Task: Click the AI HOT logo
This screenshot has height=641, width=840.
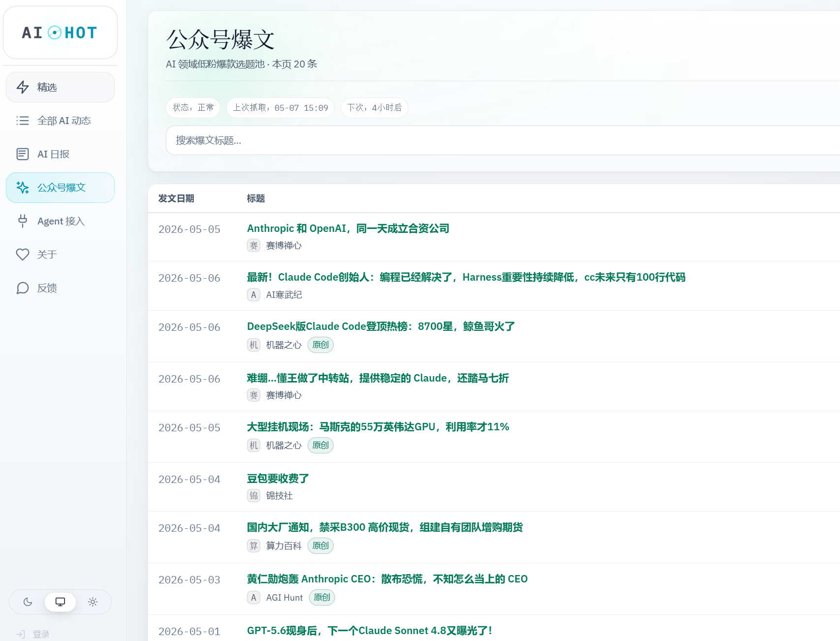Action: 60,32
